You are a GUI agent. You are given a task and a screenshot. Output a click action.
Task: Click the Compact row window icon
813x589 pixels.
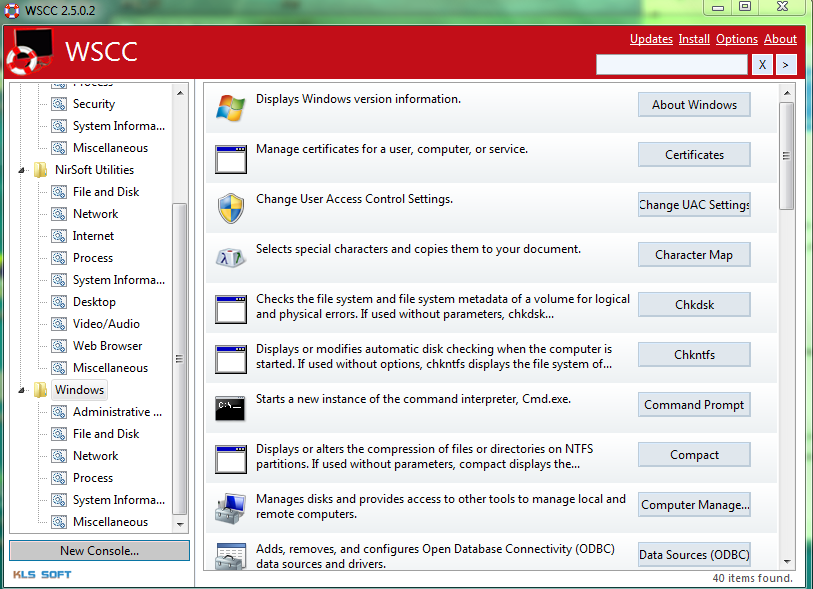coord(231,459)
